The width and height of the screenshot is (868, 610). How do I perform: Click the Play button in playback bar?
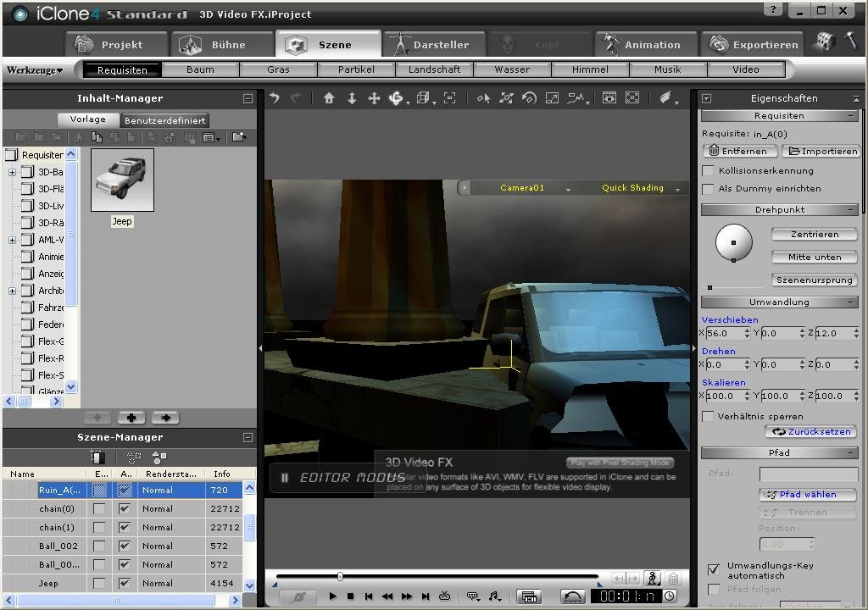(x=332, y=596)
